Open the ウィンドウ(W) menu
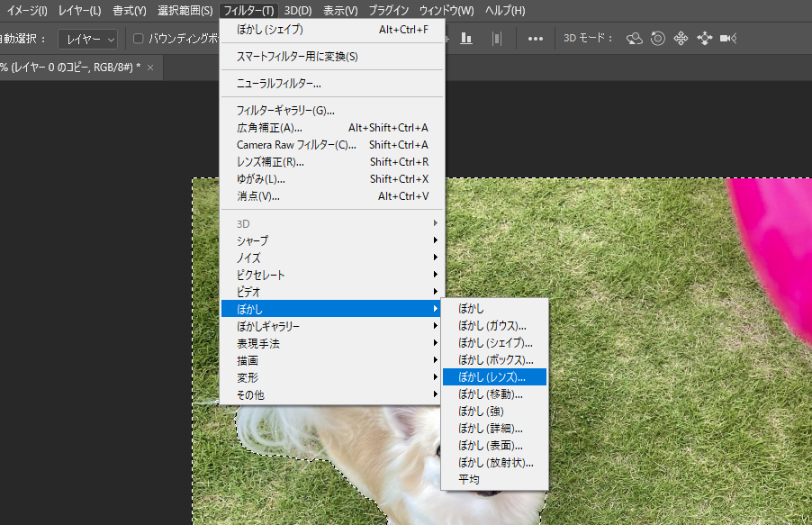The width and height of the screenshot is (812, 525). (x=447, y=11)
